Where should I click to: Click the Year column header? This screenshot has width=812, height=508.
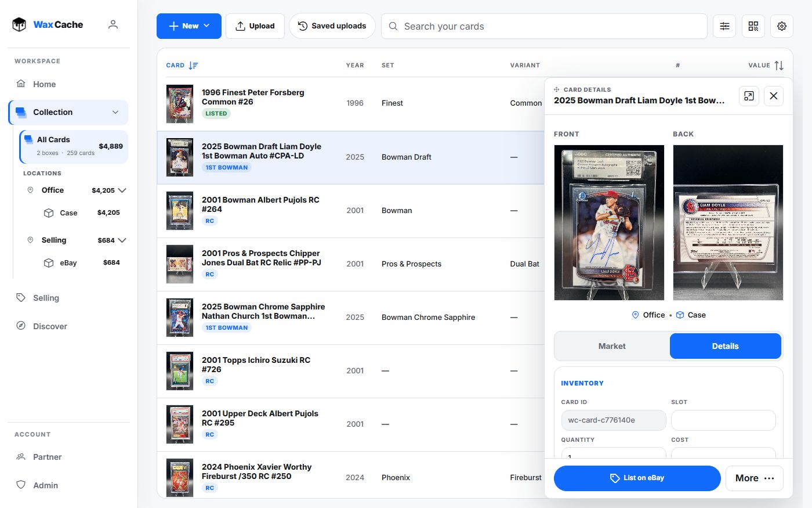[x=355, y=66]
